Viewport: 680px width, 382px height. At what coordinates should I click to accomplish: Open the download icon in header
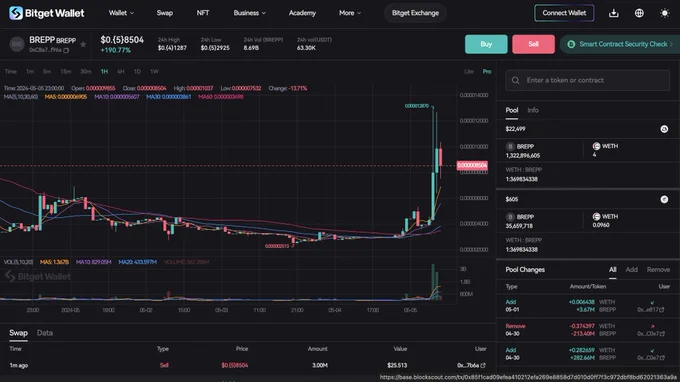[614, 13]
